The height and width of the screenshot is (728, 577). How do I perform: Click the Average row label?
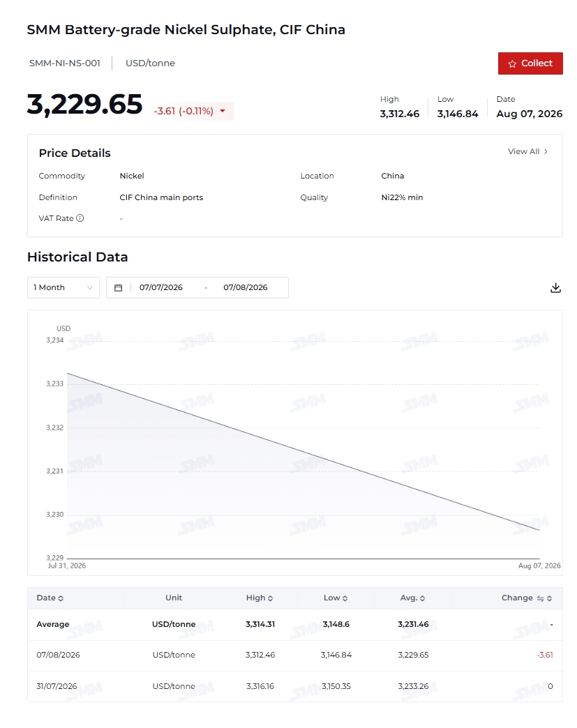click(x=52, y=625)
